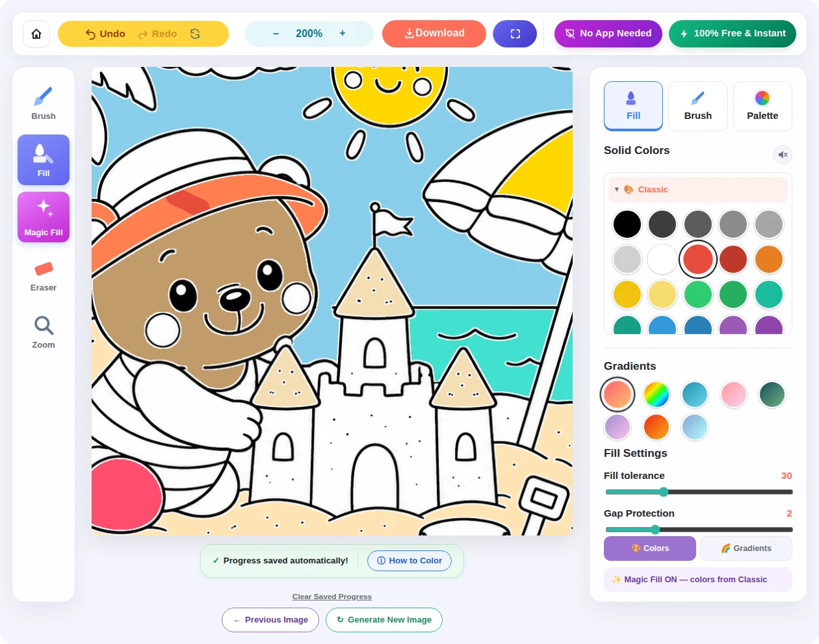Open the Palette tab
This screenshot has height=644, width=819.
[x=762, y=106]
